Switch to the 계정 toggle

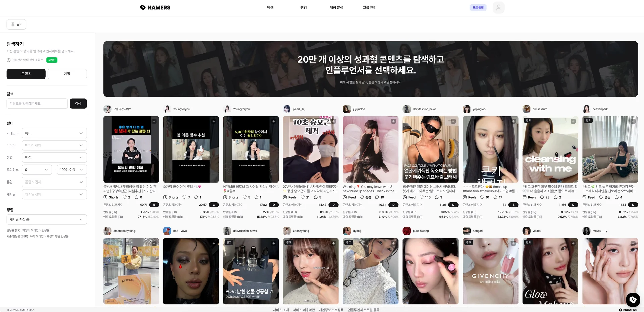point(67,74)
